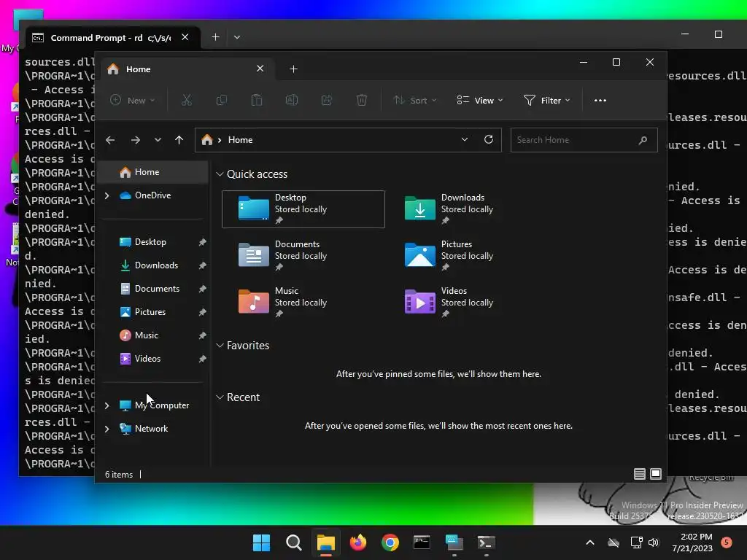Click the Delete trash icon in the toolbar
The height and width of the screenshot is (560, 747).
[x=362, y=100]
